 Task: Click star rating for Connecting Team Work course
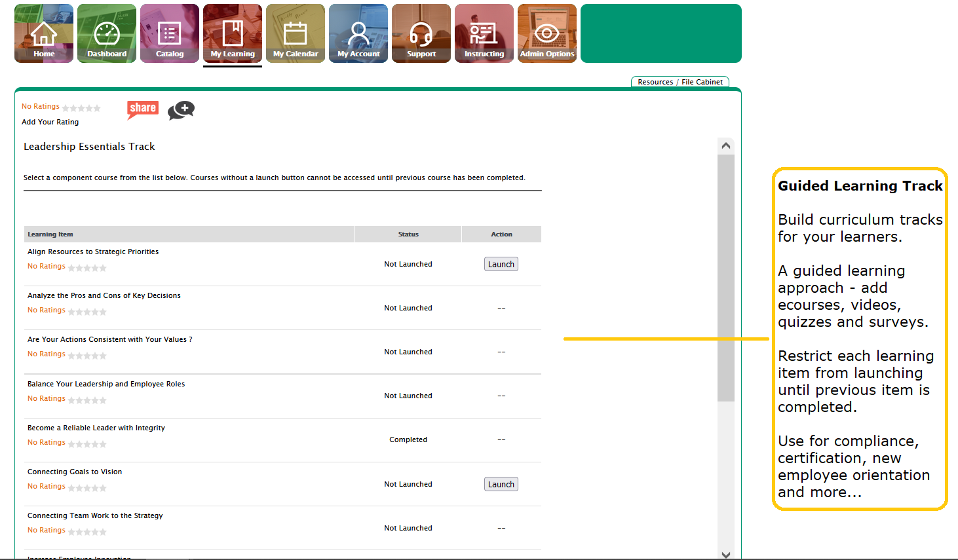[87, 532]
